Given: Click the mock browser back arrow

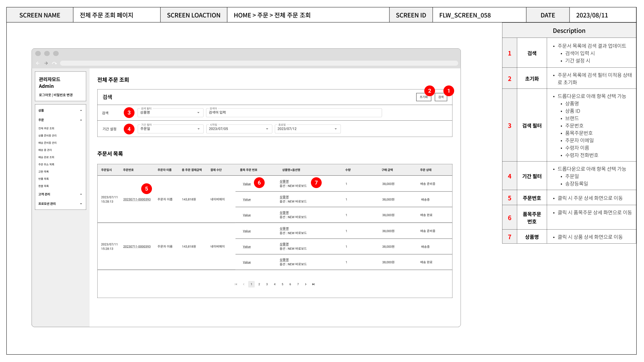Looking at the screenshot, I should point(38,63).
